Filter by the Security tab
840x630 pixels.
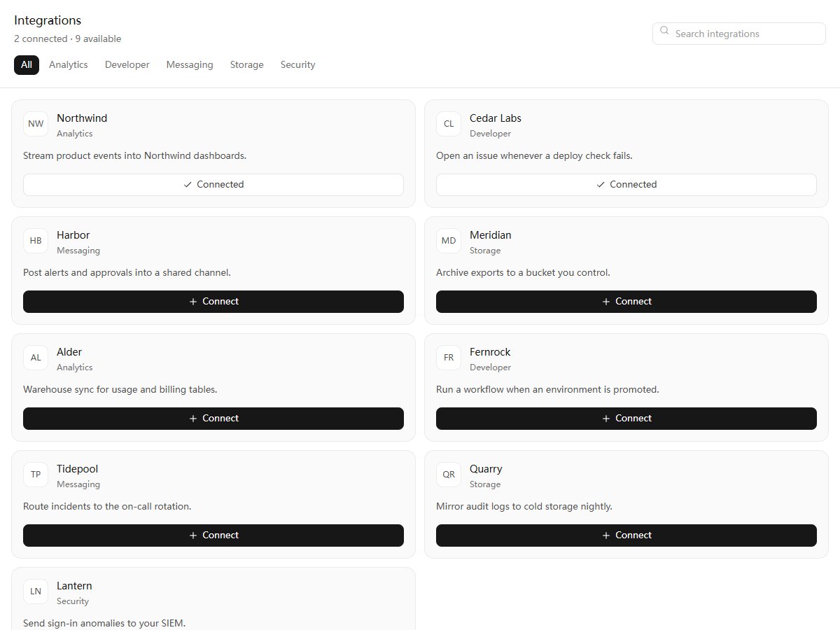[298, 64]
